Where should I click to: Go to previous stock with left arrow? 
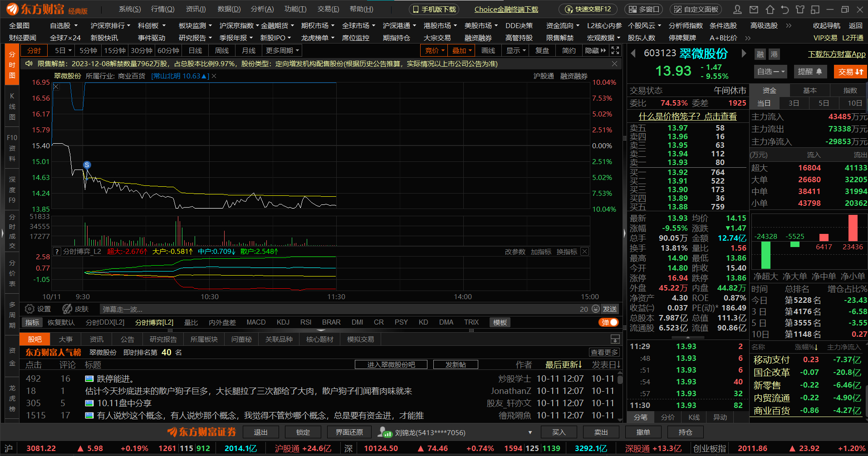633,53
